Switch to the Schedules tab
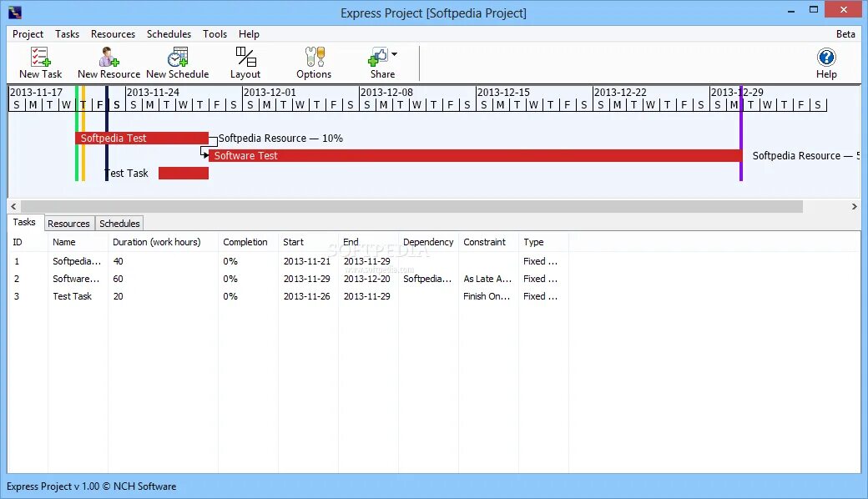This screenshot has width=868, height=499. pyautogui.click(x=119, y=224)
